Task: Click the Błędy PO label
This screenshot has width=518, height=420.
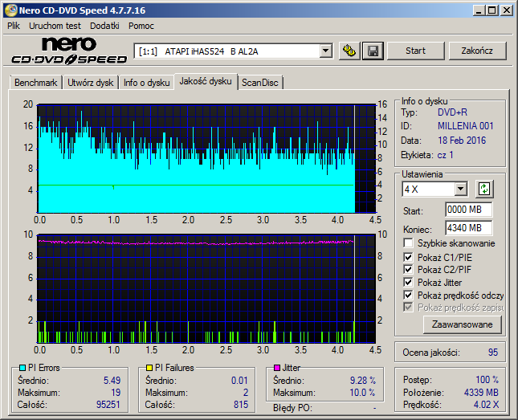Action: point(292,408)
